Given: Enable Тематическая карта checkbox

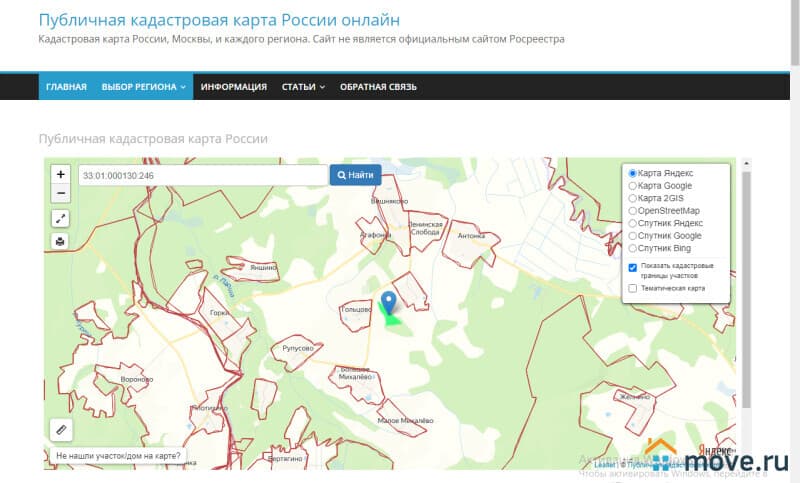Looking at the screenshot, I should click(x=633, y=288).
